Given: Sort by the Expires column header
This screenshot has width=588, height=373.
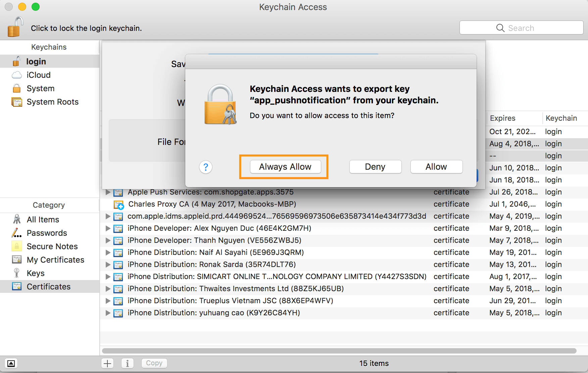Looking at the screenshot, I should click(x=514, y=118).
